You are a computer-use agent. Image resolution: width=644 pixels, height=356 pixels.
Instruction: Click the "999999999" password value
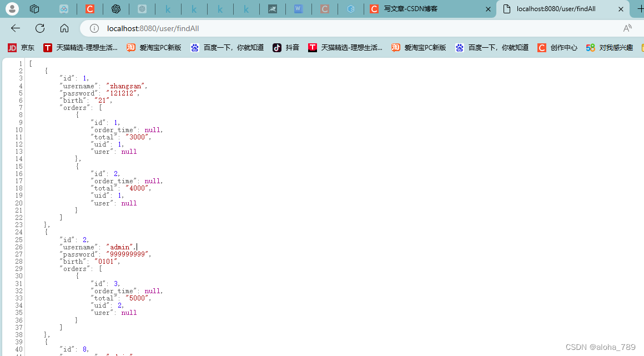point(127,254)
